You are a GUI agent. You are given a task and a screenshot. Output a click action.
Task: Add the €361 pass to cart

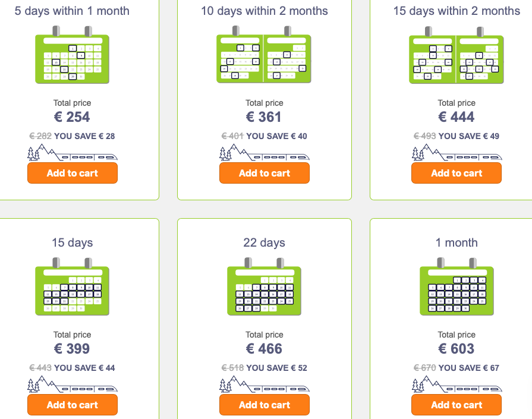[x=265, y=173]
